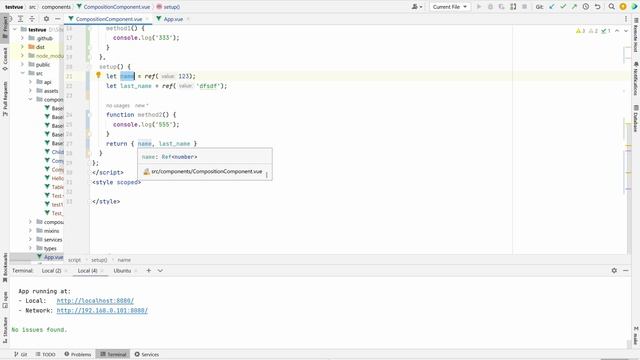
Task: Go to next highlighted error arrow
Action: (626, 31)
